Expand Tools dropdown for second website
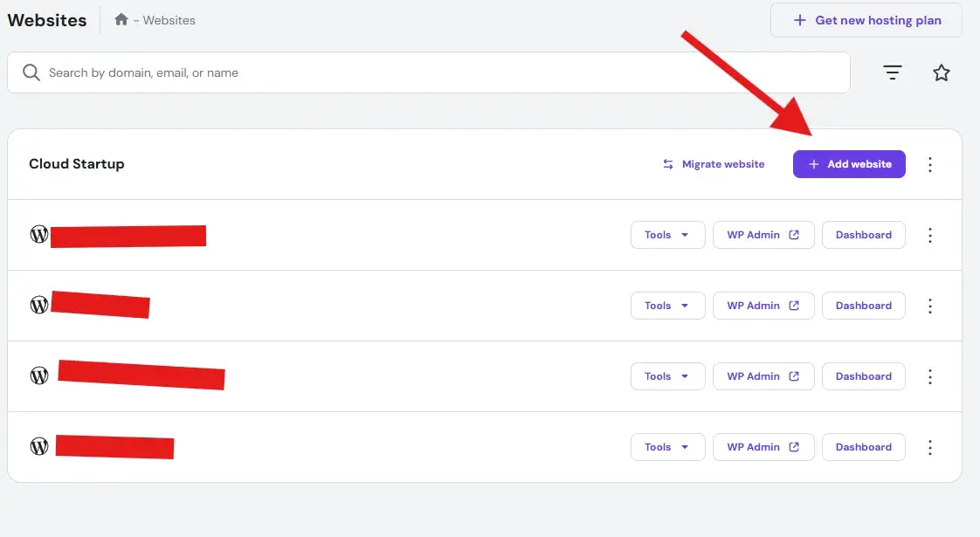The height and width of the screenshot is (537, 980). tap(667, 306)
